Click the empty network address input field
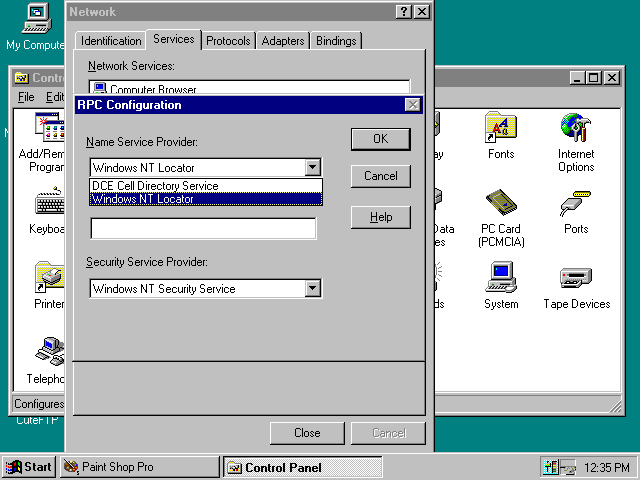640x480 pixels. click(203, 228)
